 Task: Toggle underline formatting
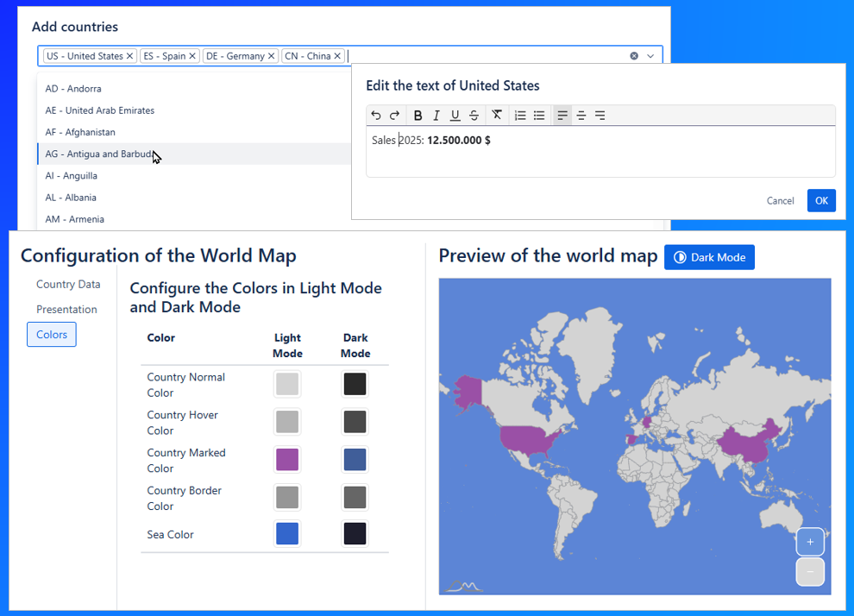(455, 116)
